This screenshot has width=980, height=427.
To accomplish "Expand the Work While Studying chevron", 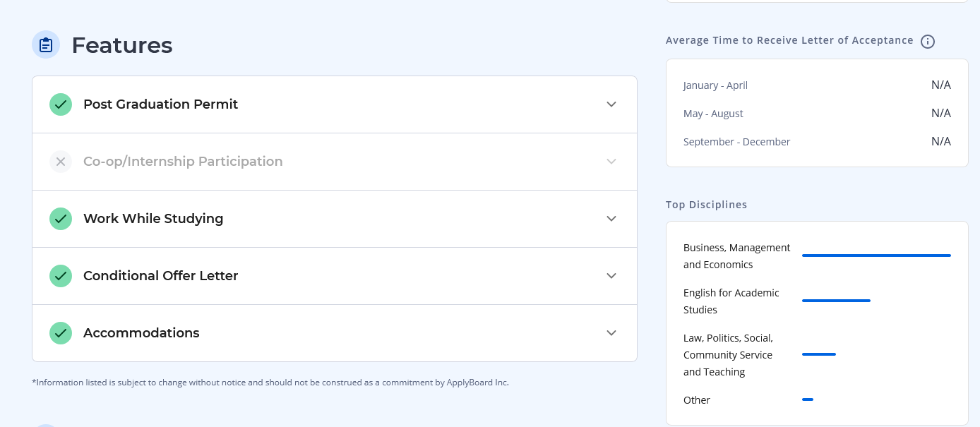I will tap(611, 219).
